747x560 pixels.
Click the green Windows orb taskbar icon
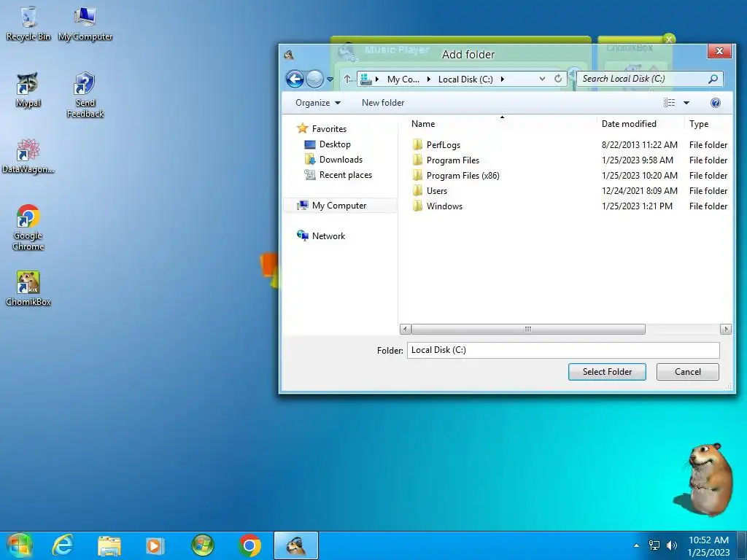coord(203,545)
